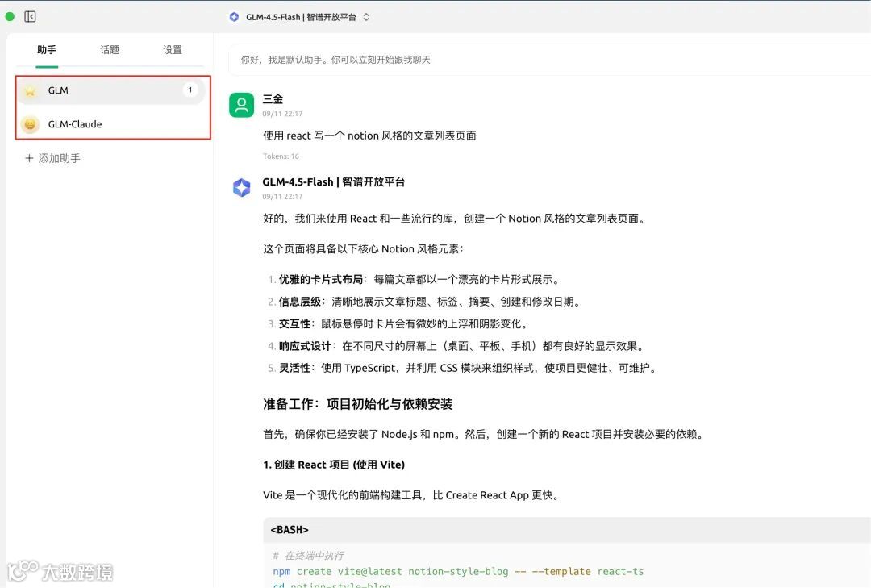Click the star icon of GLM assistant
Viewport: 871px width, 588px height.
click(x=30, y=90)
